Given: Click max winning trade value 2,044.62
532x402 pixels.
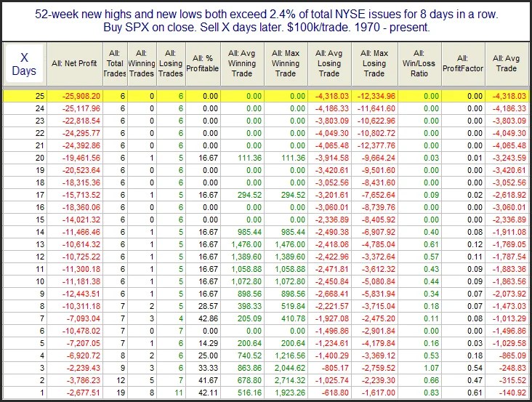Looking at the screenshot, I should 290,368.
